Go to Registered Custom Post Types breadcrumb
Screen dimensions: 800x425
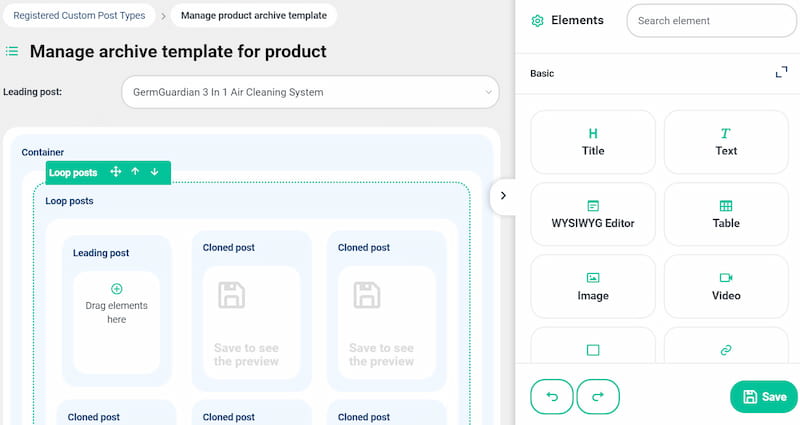point(79,15)
